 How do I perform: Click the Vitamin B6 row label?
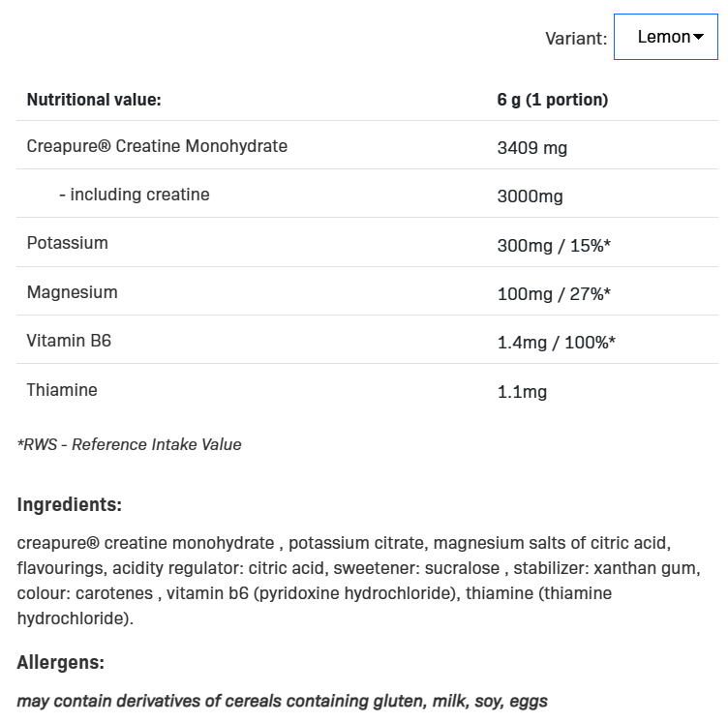(x=69, y=341)
